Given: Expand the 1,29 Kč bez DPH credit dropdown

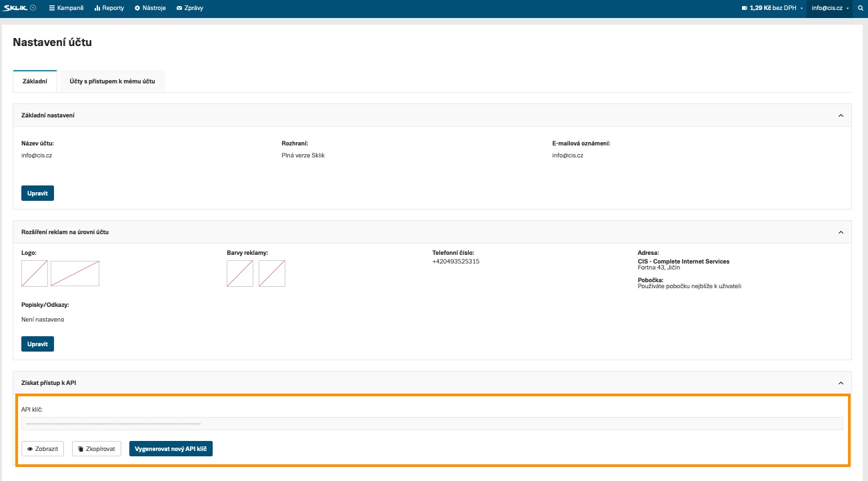Looking at the screenshot, I should [x=773, y=8].
